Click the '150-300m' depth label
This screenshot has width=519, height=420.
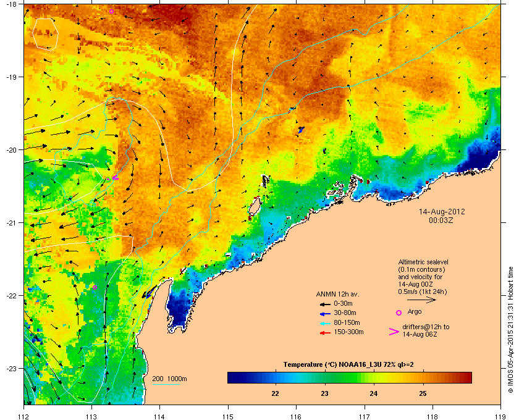[348, 332]
